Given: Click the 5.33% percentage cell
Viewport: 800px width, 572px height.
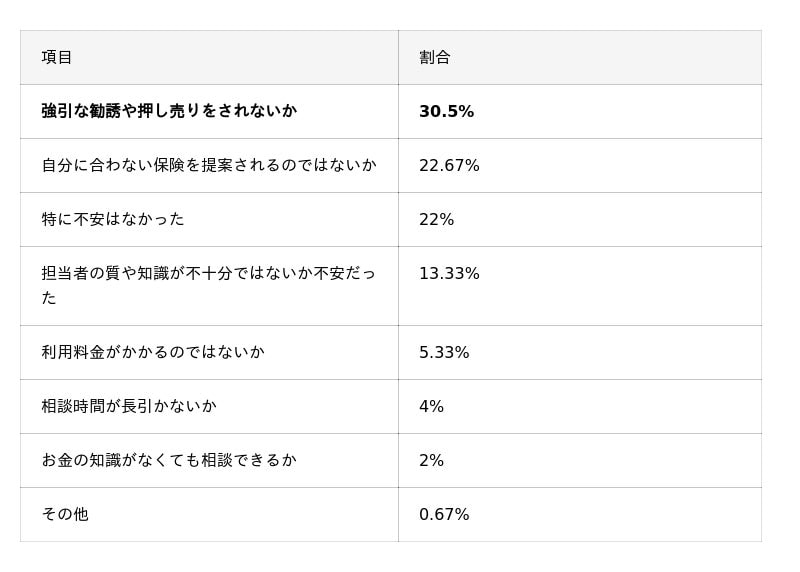Looking at the screenshot, I should tap(444, 352).
